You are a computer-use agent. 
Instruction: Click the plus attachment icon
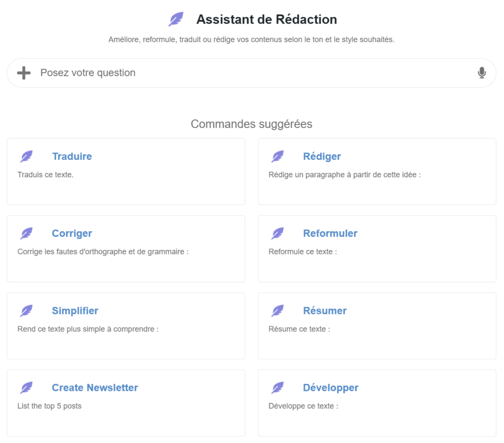point(24,73)
